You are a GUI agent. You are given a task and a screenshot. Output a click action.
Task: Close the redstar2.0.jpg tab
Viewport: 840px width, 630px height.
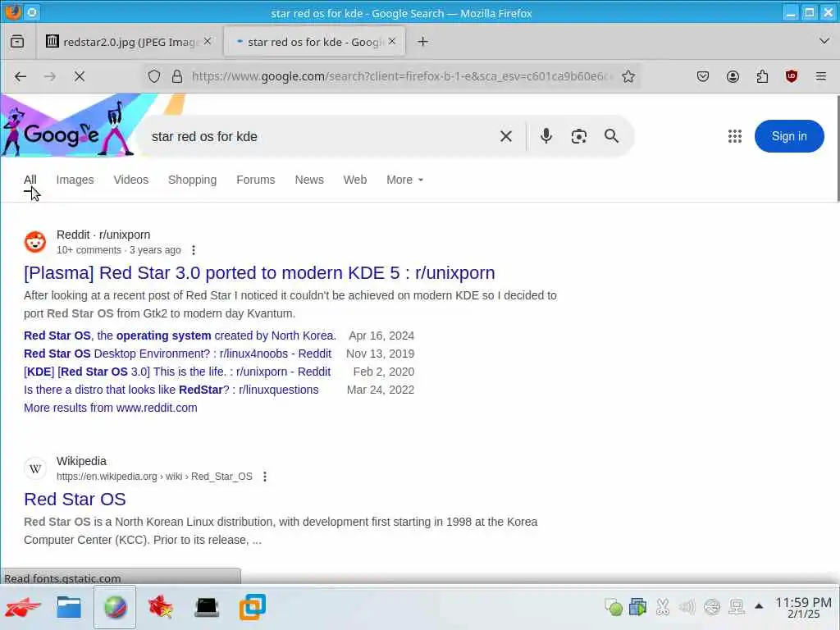(208, 41)
